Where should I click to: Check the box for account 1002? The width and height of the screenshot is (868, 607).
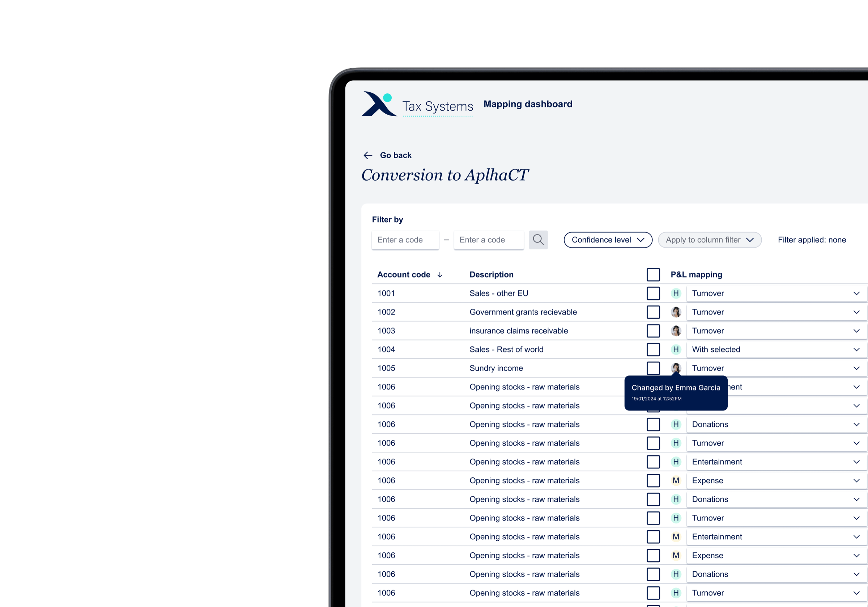[653, 312]
